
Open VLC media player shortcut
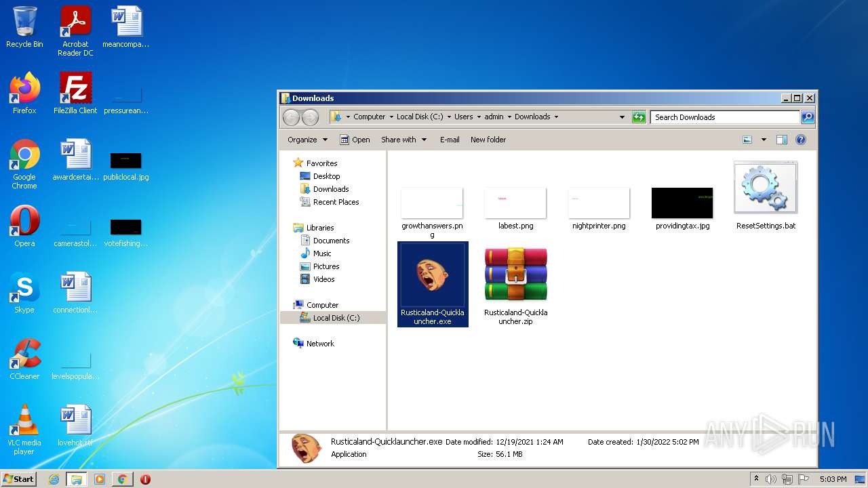(x=24, y=430)
